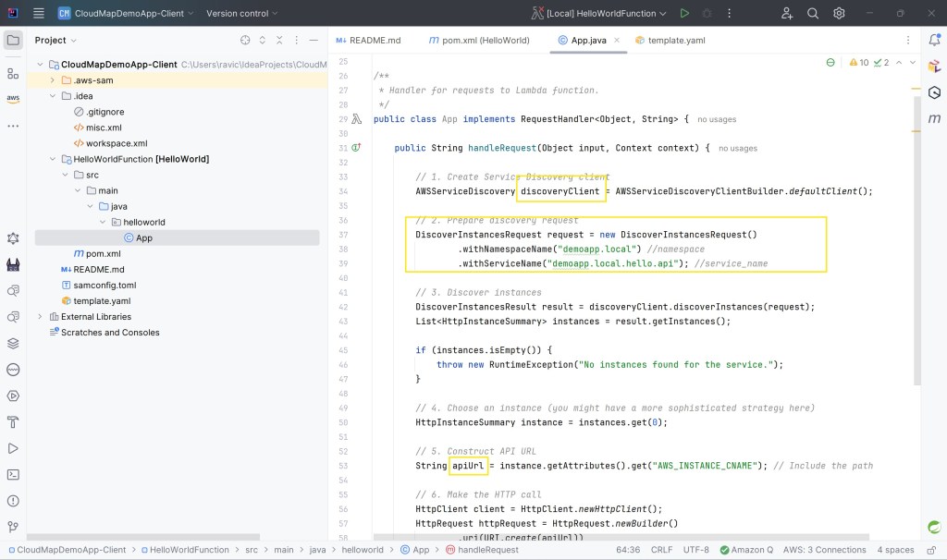Click the Amazon Q status bar widget

point(747,549)
